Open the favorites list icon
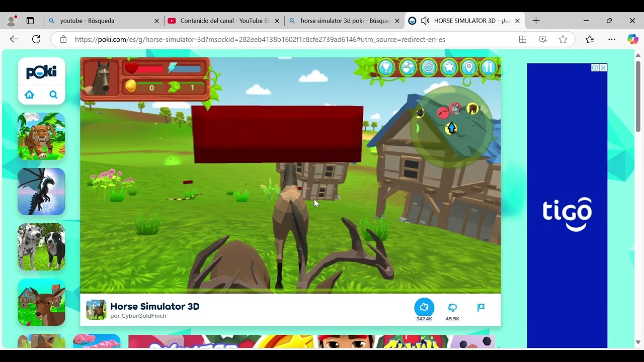Screen dimensions: 644x362 point(590,39)
